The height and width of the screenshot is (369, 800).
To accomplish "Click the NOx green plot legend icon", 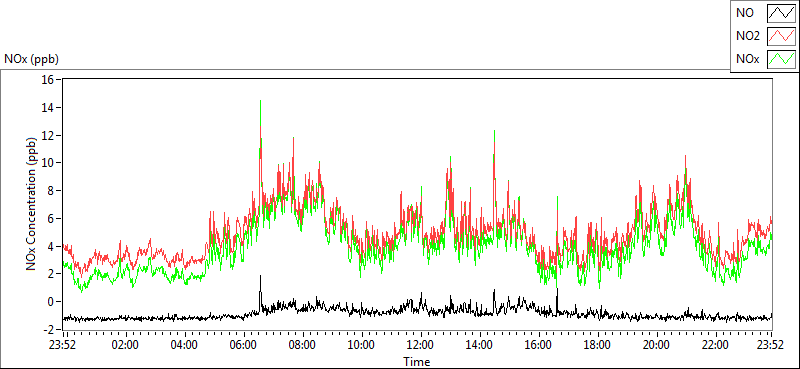I will (781, 59).
